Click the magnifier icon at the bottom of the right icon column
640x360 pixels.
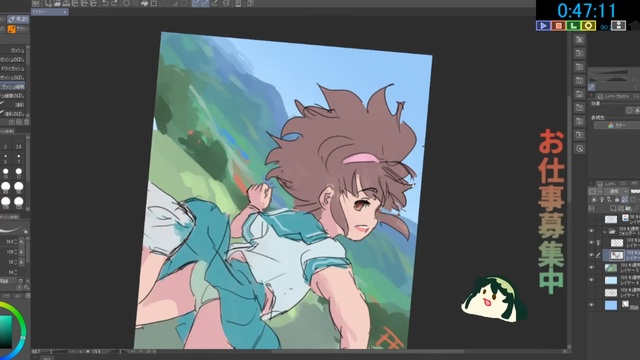[x=580, y=149]
